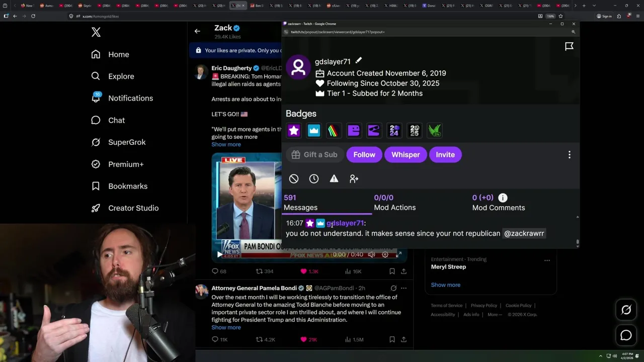Screen dimensions: 644x362
Task: Open Fox News video settings gear
Action: (385, 254)
